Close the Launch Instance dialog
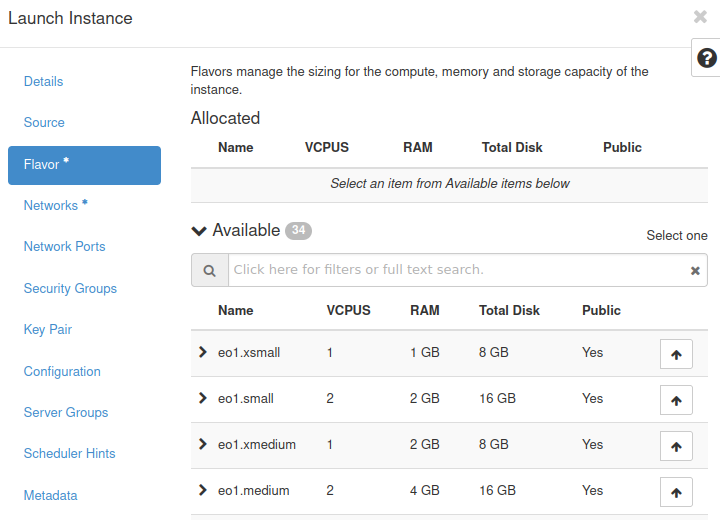720x520 pixels. click(700, 17)
